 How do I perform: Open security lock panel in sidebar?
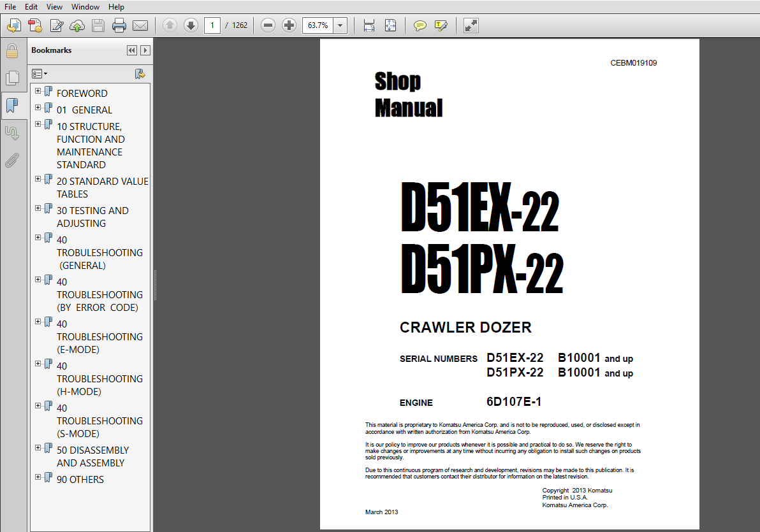[12, 51]
